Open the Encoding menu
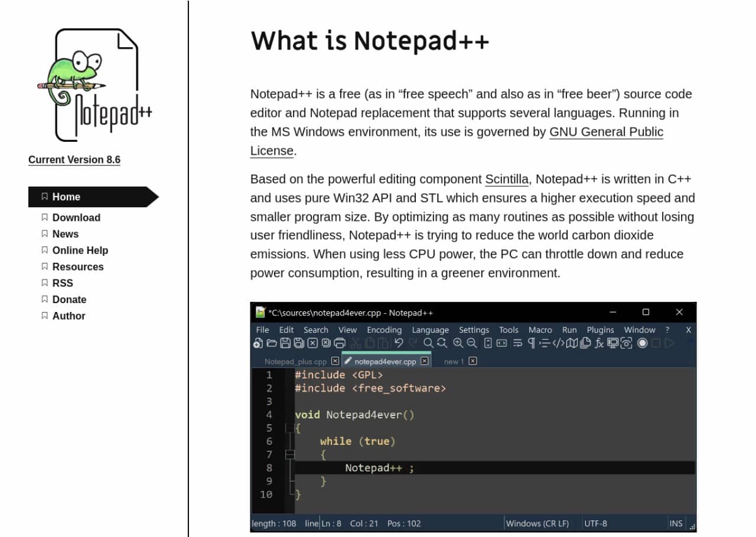 [x=384, y=330]
